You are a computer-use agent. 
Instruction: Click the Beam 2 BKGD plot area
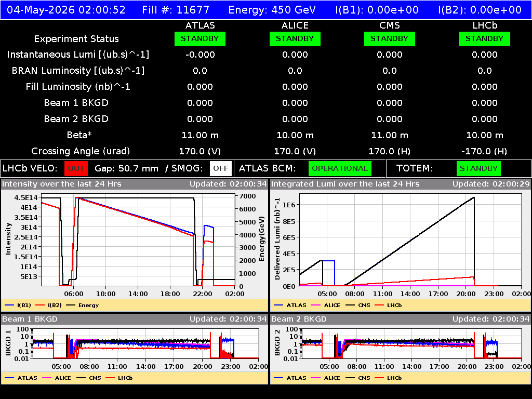click(x=411, y=344)
